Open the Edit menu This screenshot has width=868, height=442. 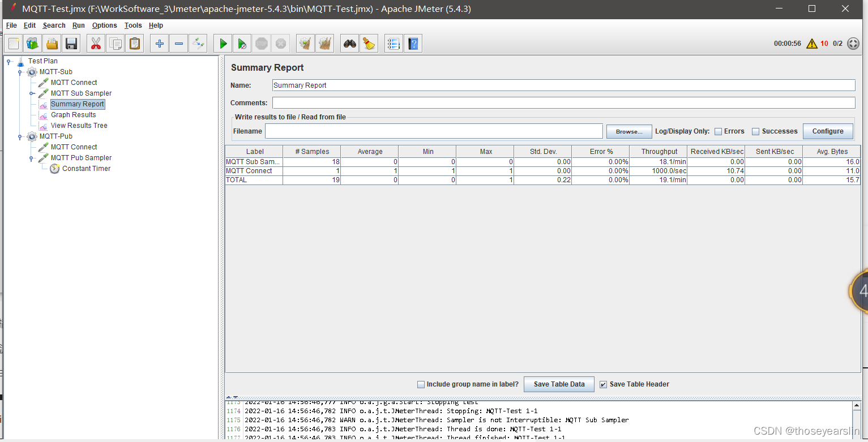[29, 25]
